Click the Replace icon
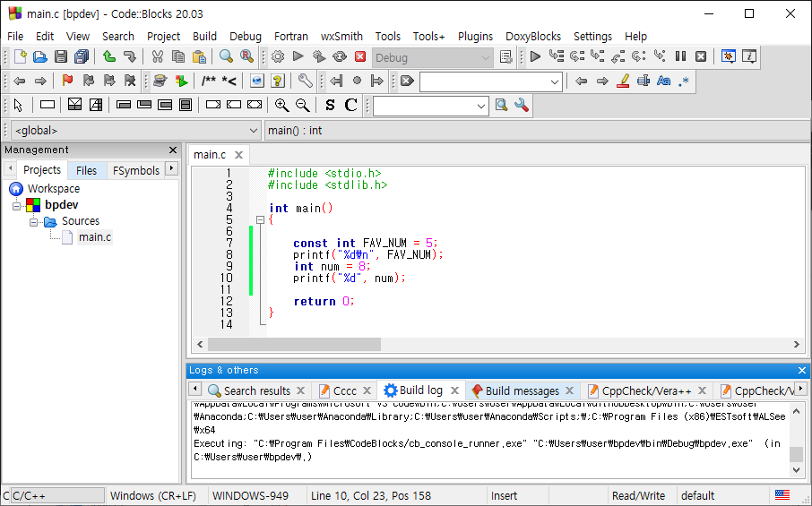Screen dimensions: 812x506 247,56
